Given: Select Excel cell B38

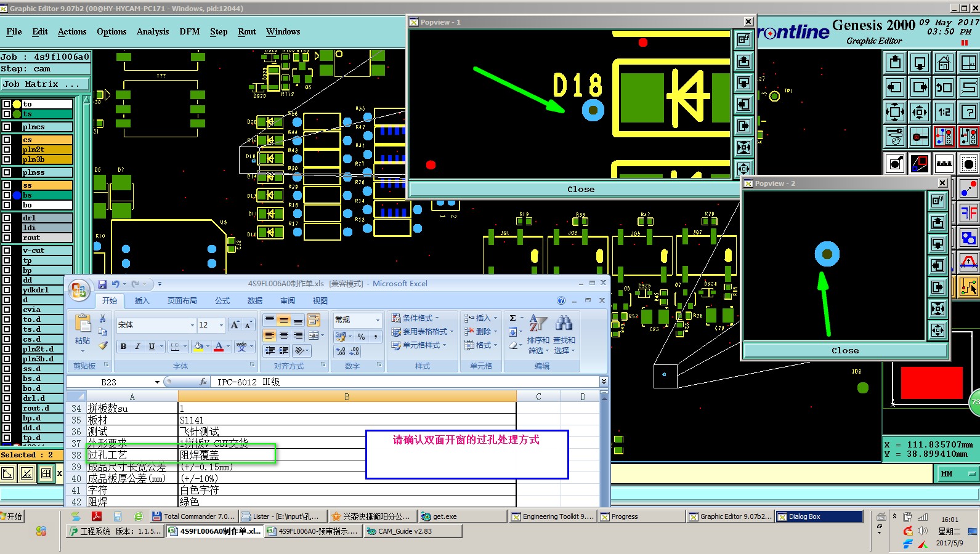Looking at the screenshot, I should 347,455.
